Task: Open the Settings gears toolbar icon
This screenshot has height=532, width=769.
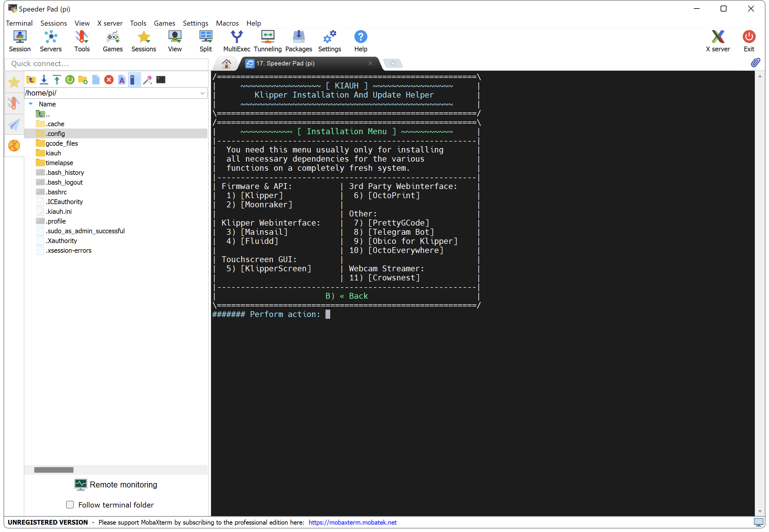Action: (330, 41)
